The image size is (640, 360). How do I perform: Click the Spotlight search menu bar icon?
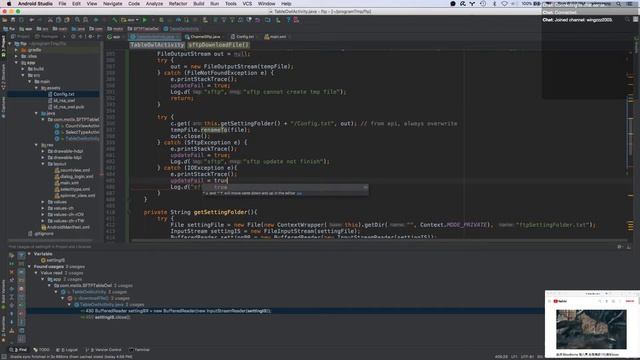[619, 4]
